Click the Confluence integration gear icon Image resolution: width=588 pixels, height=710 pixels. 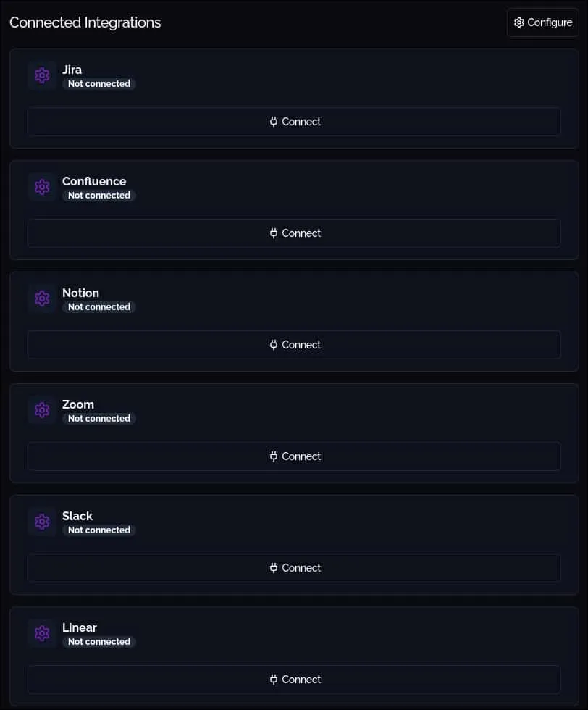coord(42,187)
